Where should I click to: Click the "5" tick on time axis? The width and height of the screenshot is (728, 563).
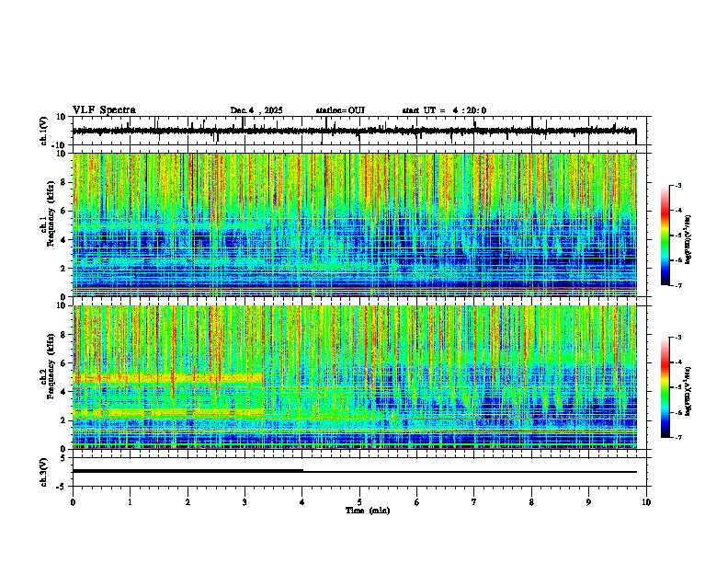(x=359, y=502)
